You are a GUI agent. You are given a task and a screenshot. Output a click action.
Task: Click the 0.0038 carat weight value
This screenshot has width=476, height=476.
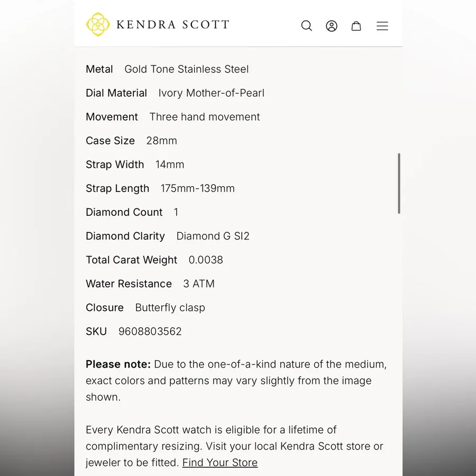206,260
